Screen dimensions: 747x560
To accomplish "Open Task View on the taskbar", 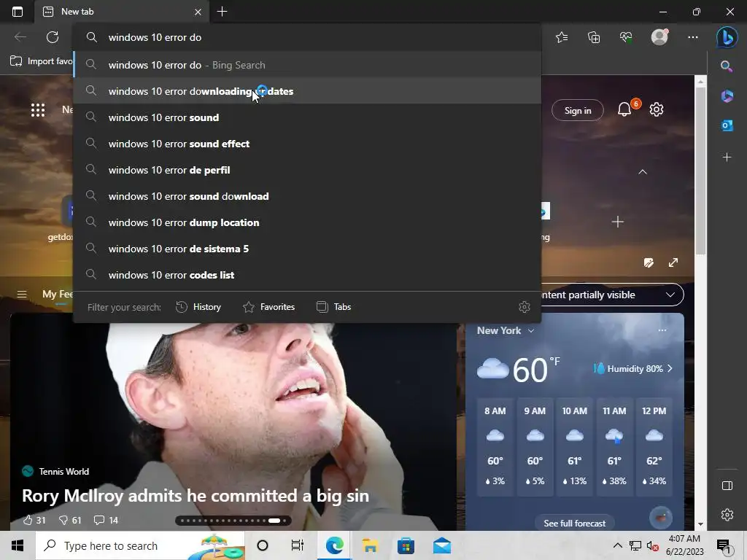I will [298, 545].
